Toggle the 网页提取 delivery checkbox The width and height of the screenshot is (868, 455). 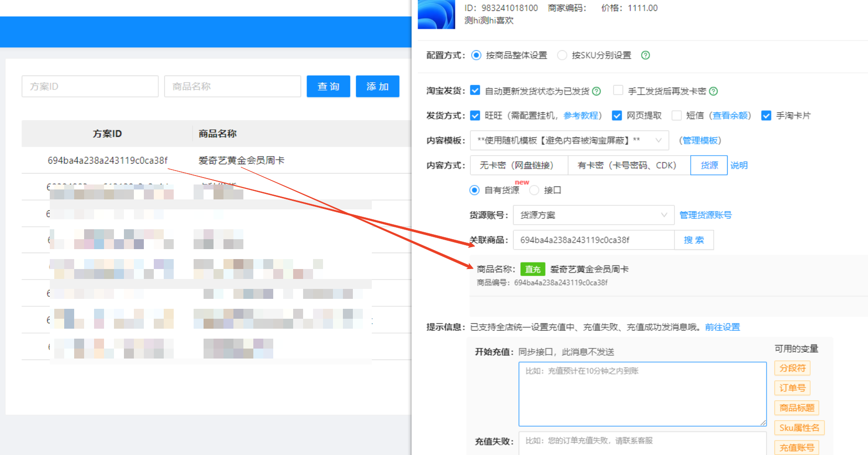[x=617, y=115]
